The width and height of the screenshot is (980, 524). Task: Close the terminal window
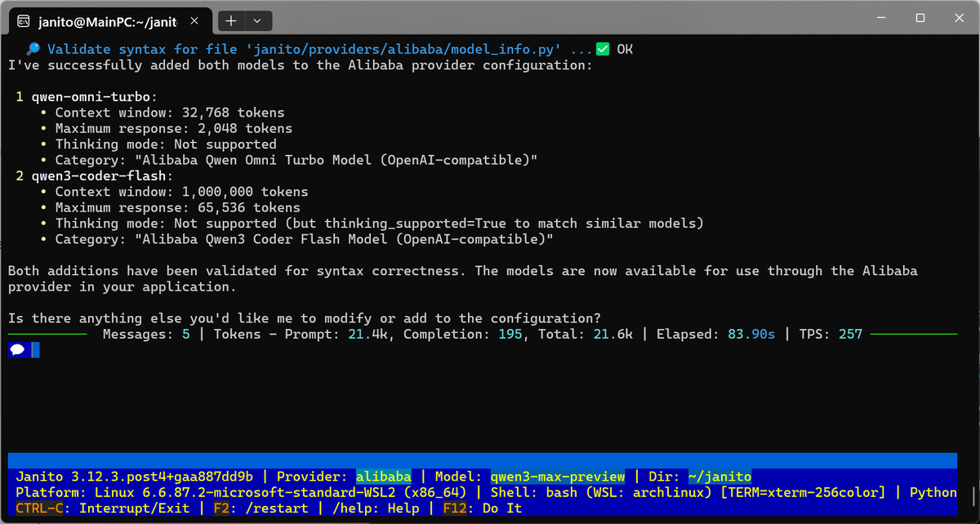(960, 17)
